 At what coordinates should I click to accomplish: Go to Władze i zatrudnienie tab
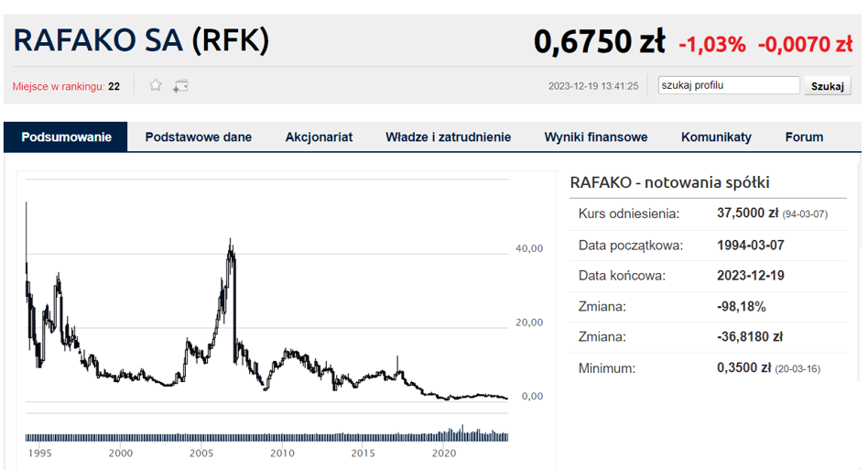pyautogui.click(x=448, y=137)
